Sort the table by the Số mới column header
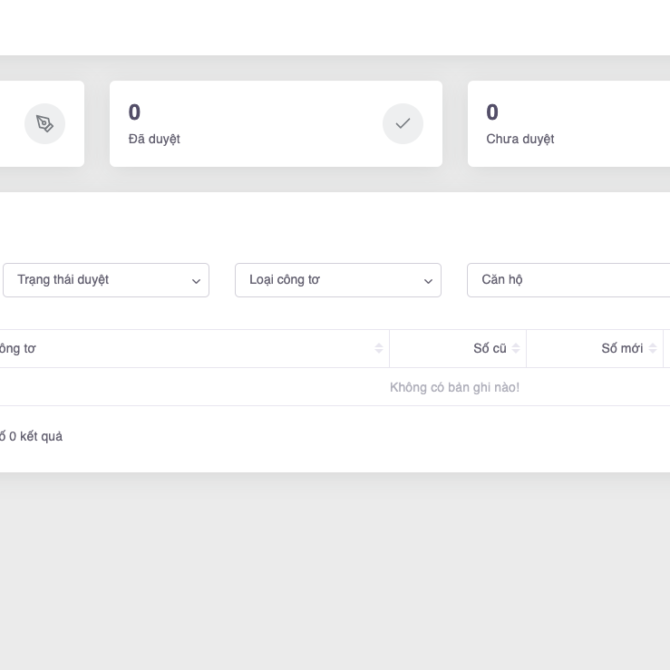670x670 pixels. 621,348
